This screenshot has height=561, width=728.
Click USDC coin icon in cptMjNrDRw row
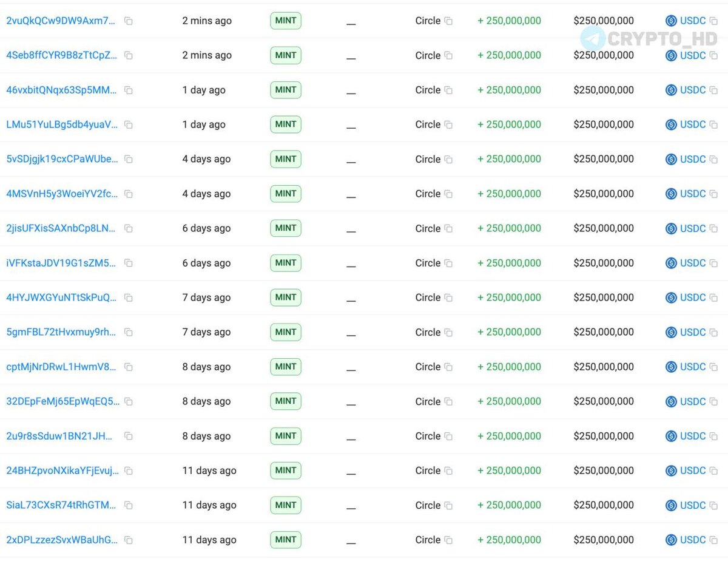(x=671, y=367)
